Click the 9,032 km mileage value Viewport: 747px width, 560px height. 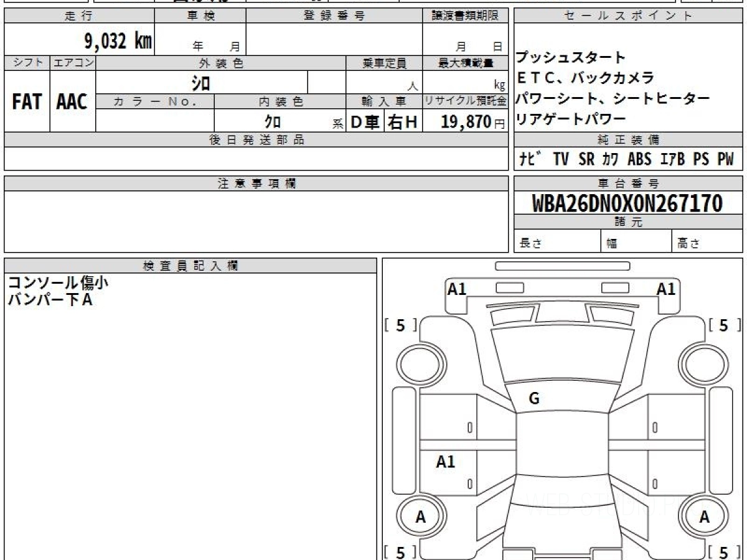[118, 41]
